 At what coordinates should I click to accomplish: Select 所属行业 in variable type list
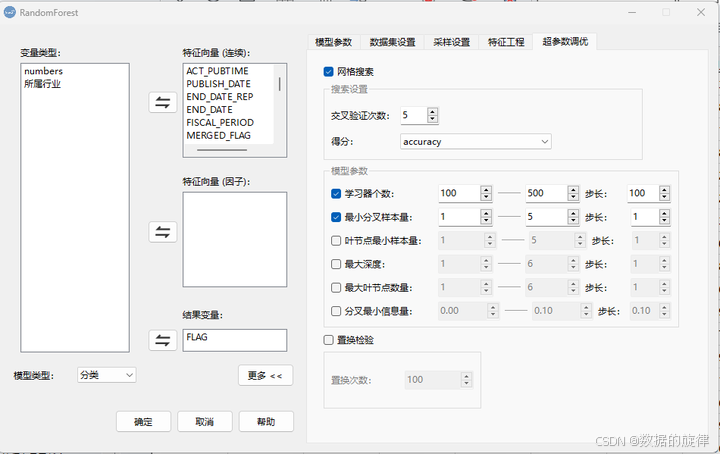[42, 84]
